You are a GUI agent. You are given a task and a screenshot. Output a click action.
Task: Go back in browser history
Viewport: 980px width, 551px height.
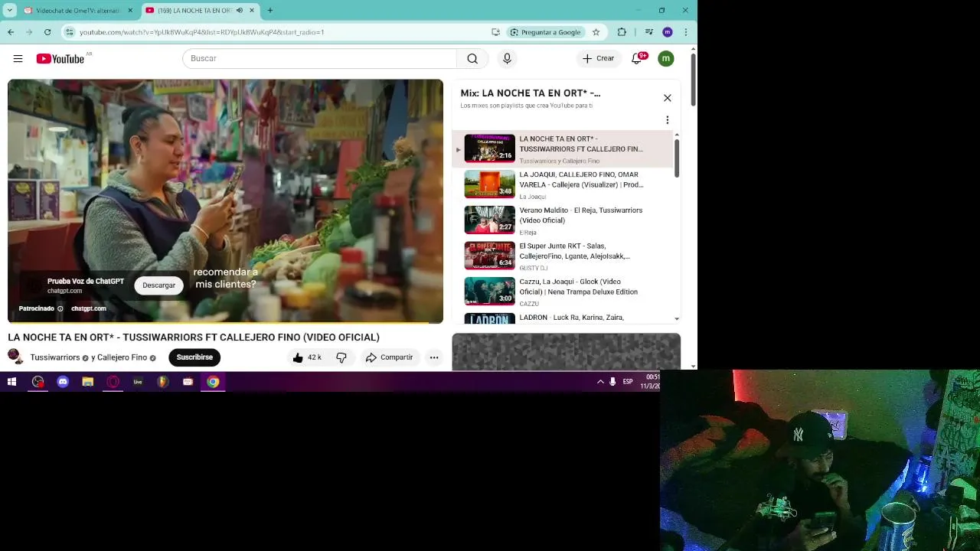click(11, 32)
